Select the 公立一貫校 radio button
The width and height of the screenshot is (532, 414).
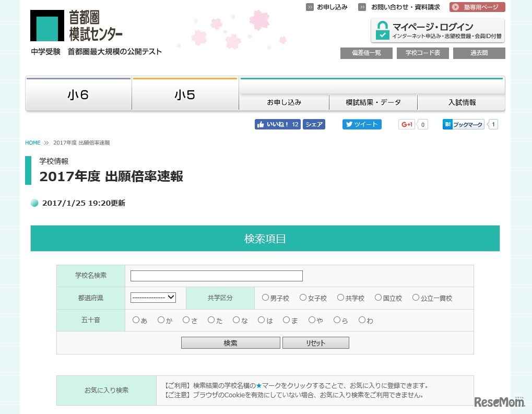pos(416,298)
